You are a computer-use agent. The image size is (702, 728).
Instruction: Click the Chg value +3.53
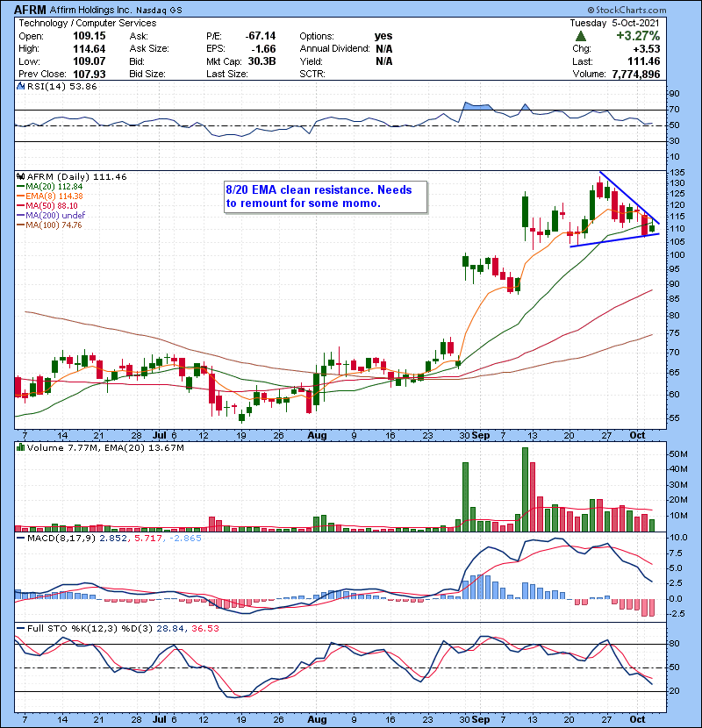point(647,49)
